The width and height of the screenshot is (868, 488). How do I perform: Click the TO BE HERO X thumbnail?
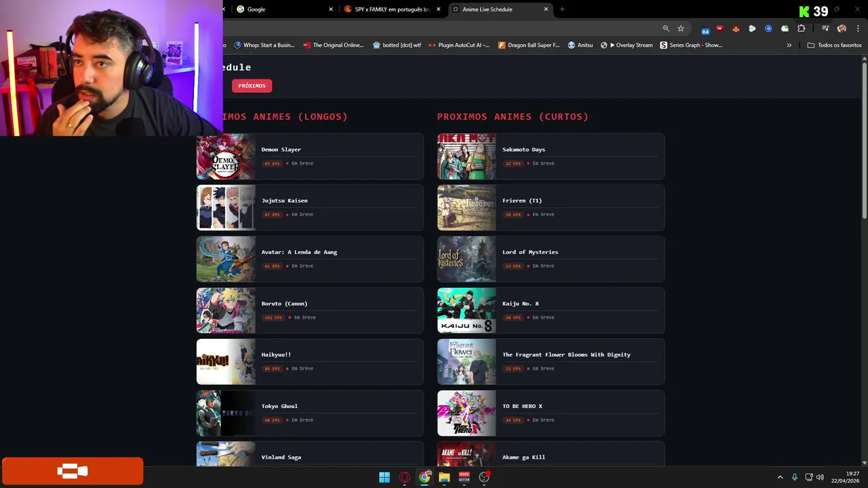pyautogui.click(x=467, y=413)
